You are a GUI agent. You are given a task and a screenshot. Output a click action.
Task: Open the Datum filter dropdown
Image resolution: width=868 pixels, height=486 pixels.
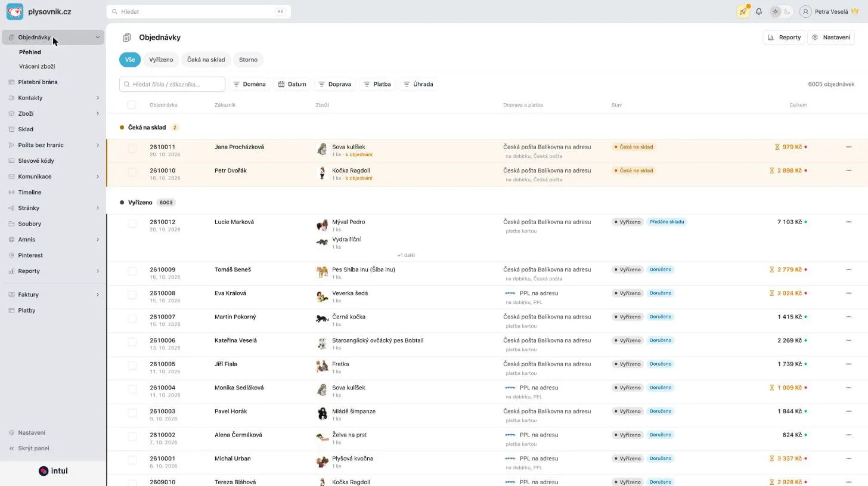(292, 84)
